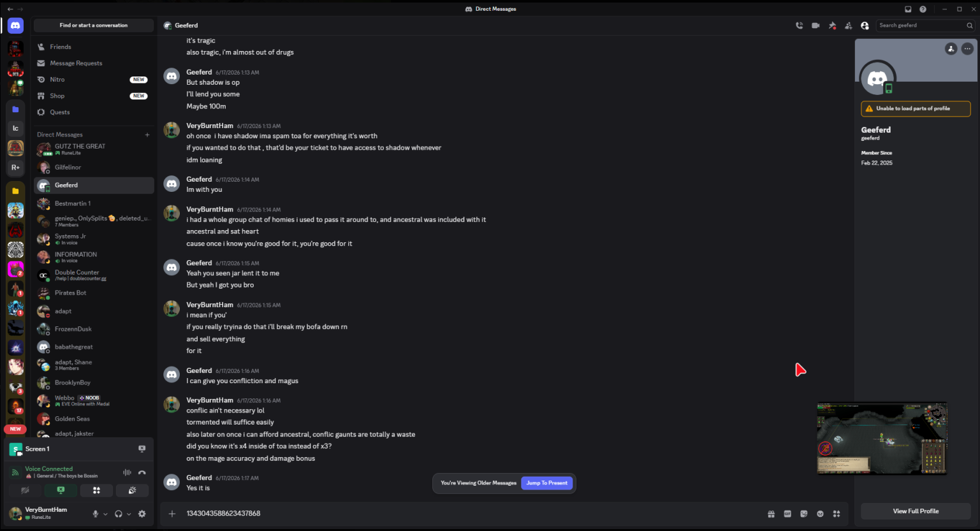Open the Help icon in title bar
Screen dimensions: 980x531
[923, 9]
